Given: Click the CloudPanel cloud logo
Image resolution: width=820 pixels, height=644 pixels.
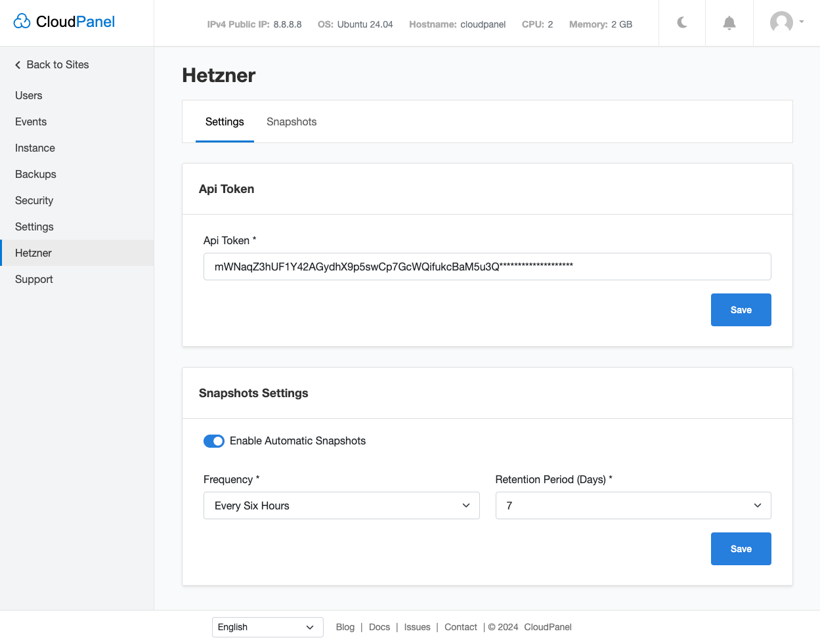Looking at the screenshot, I should (22, 21).
